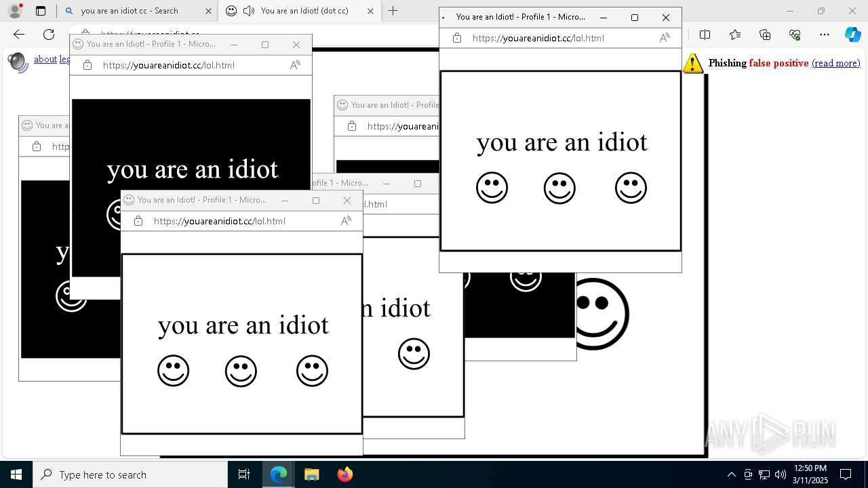
Task: Click lock icon in top-left black popup
Action: pyautogui.click(x=87, y=65)
